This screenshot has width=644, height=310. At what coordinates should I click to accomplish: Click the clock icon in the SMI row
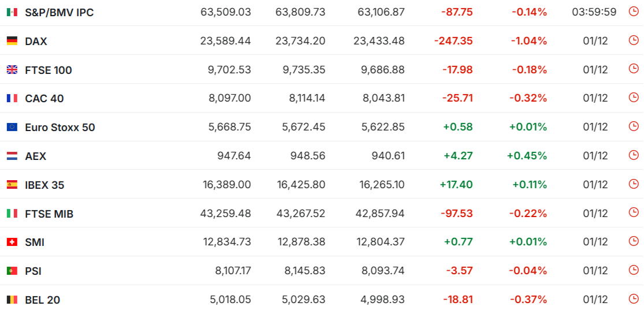pos(634,242)
